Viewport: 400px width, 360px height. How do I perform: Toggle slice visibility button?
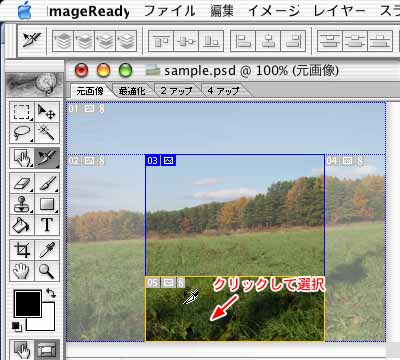(47, 350)
